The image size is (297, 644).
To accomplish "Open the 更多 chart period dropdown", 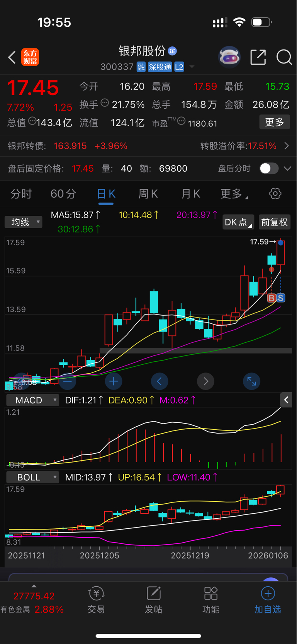I will click(x=234, y=194).
